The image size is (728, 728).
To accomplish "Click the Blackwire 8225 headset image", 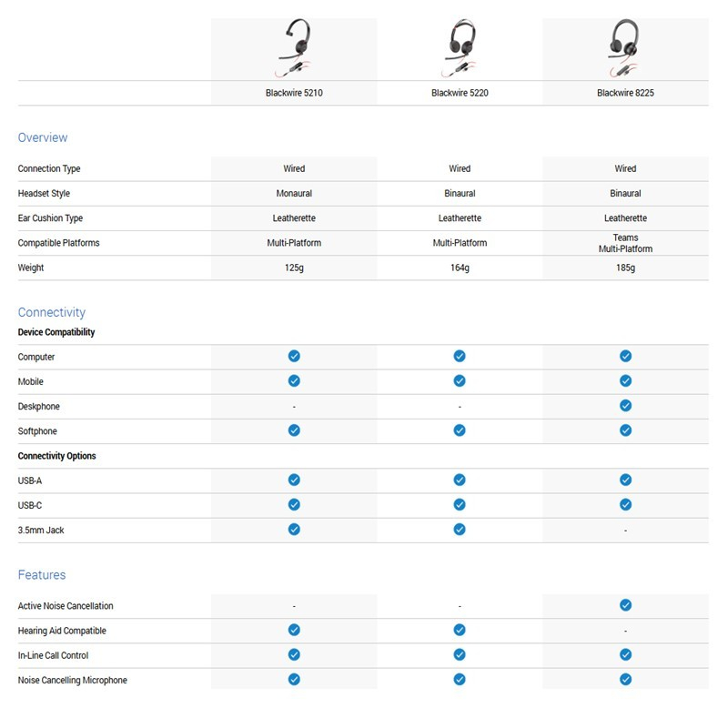I will [x=625, y=49].
